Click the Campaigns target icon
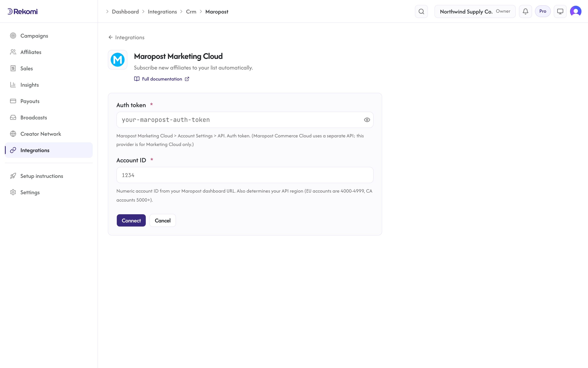588x368 pixels. tap(13, 36)
